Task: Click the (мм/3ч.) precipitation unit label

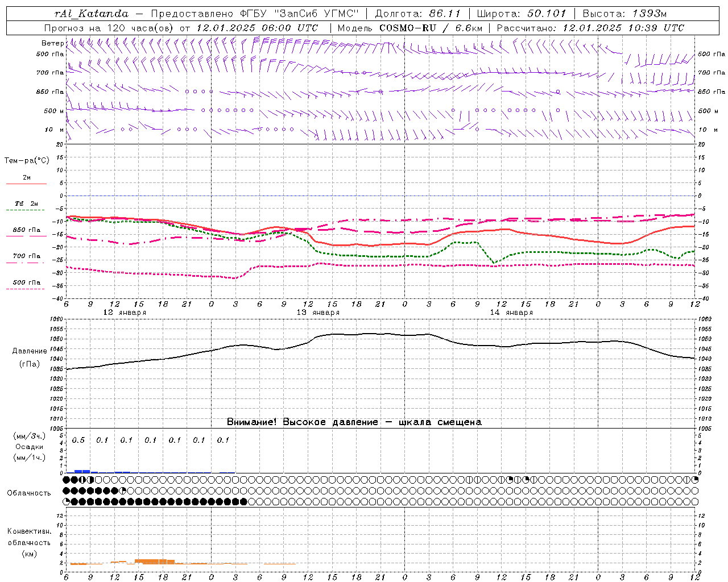Action: coord(30,436)
